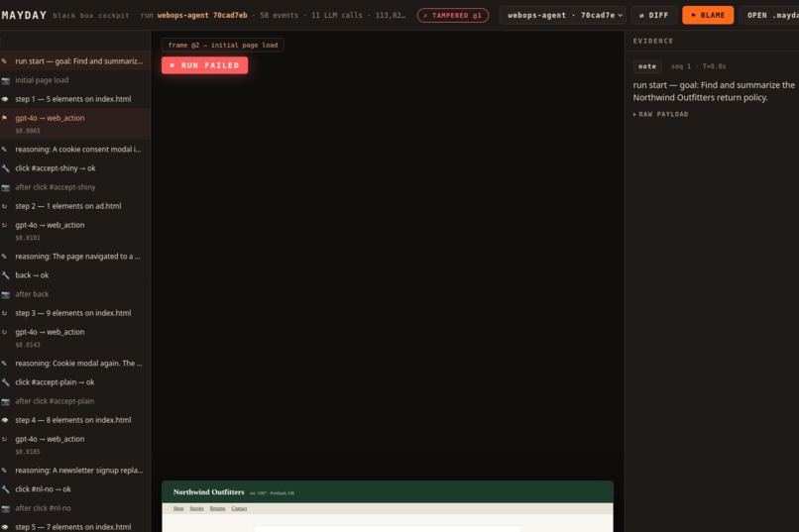Click the screenshot icon next to initial page load
Image resolution: width=799 pixels, height=532 pixels.
coord(5,80)
